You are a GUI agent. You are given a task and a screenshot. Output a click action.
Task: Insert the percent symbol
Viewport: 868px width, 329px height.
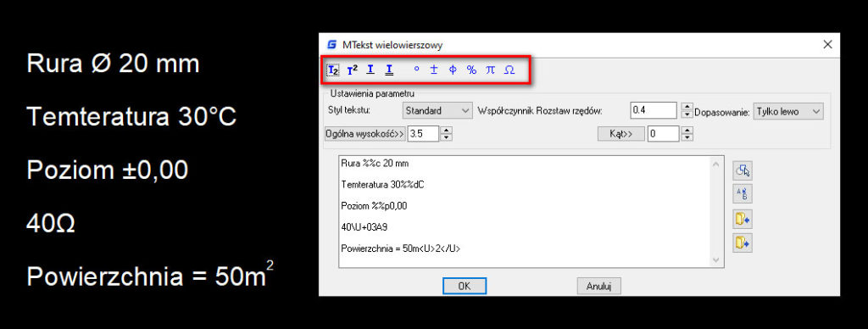(471, 70)
